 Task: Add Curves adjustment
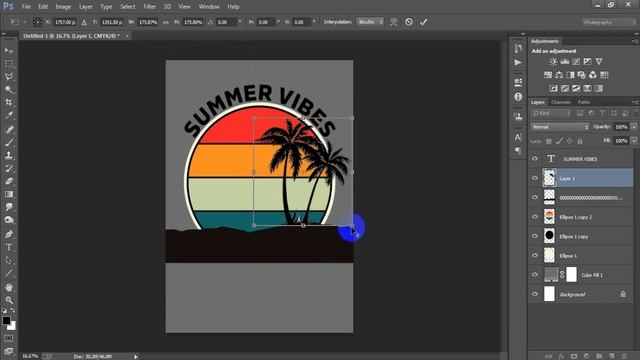pos(576,62)
